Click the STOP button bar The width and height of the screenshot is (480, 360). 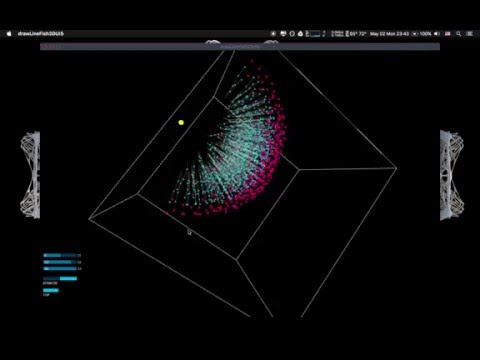tap(51, 290)
